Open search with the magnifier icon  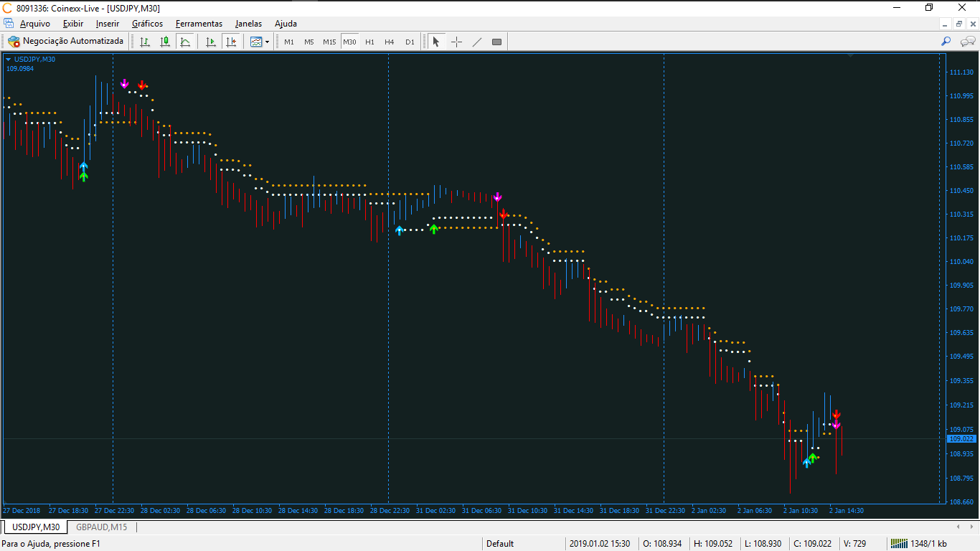tap(946, 42)
